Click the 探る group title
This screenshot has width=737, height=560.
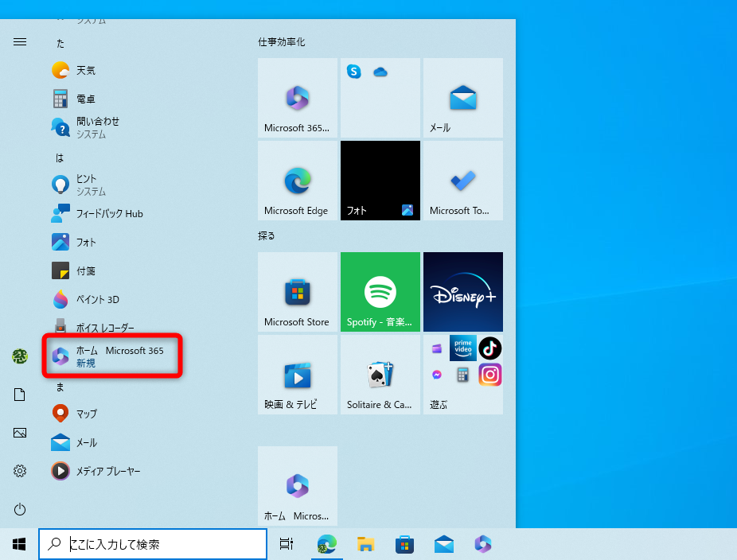[x=267, y=235]
